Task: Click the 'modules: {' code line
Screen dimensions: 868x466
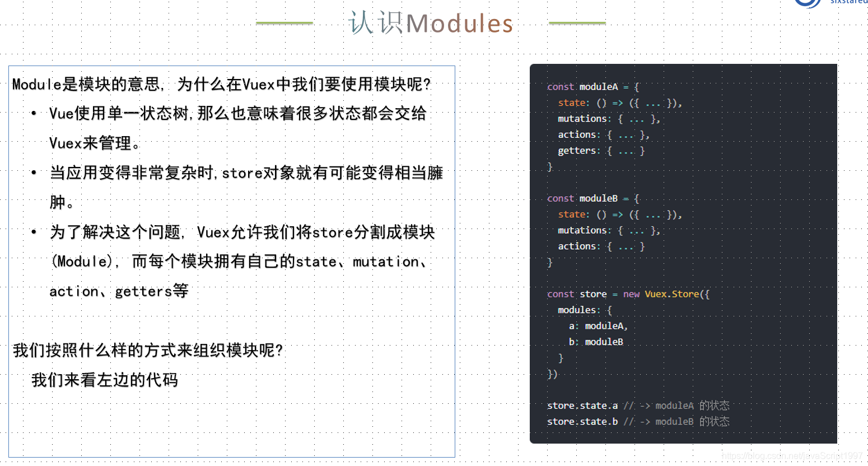Action: tap(585, 310)
